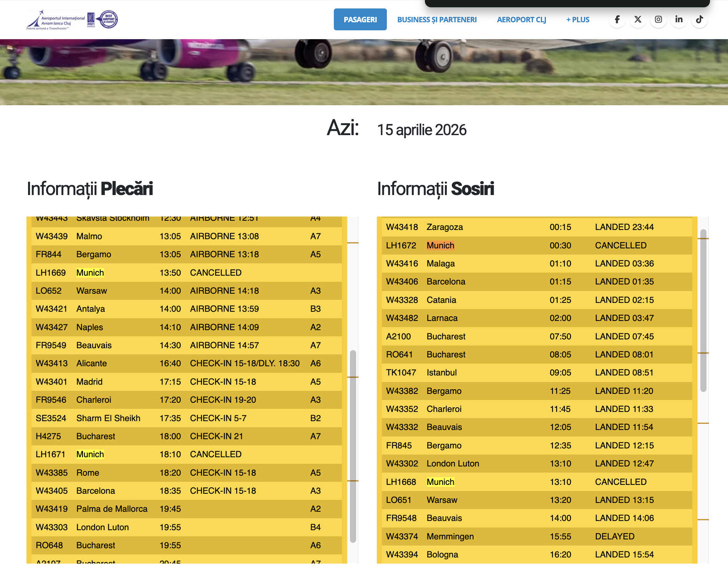This screenshot has height=587, width=728.
Task: Click the Best Airport award badge
Action: (109, 19)
